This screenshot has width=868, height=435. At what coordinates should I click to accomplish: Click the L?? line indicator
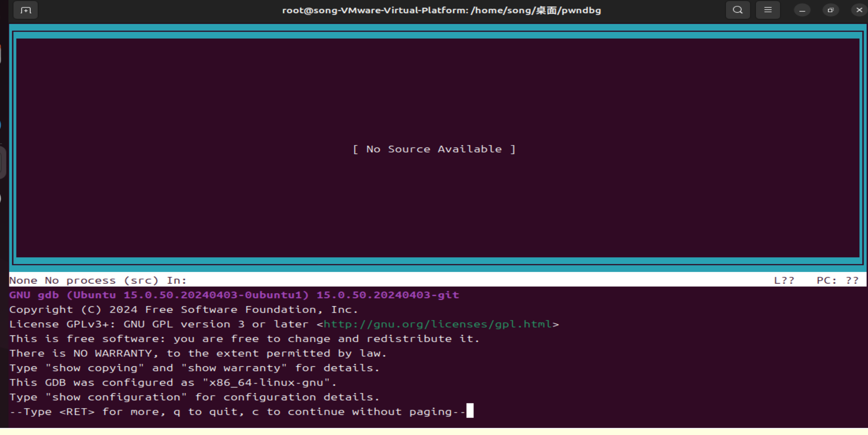click(x=784, y=281)
